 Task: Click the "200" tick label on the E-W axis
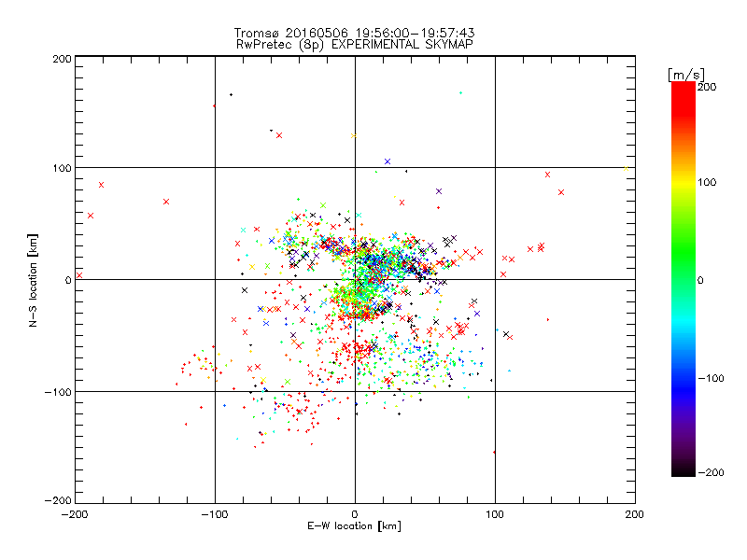click(x=635, y=514)
